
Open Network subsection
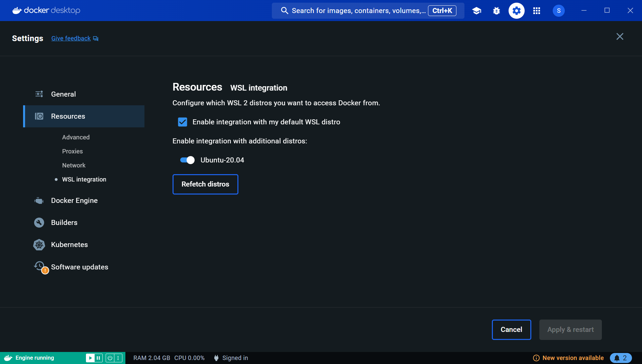click(74, 165)
